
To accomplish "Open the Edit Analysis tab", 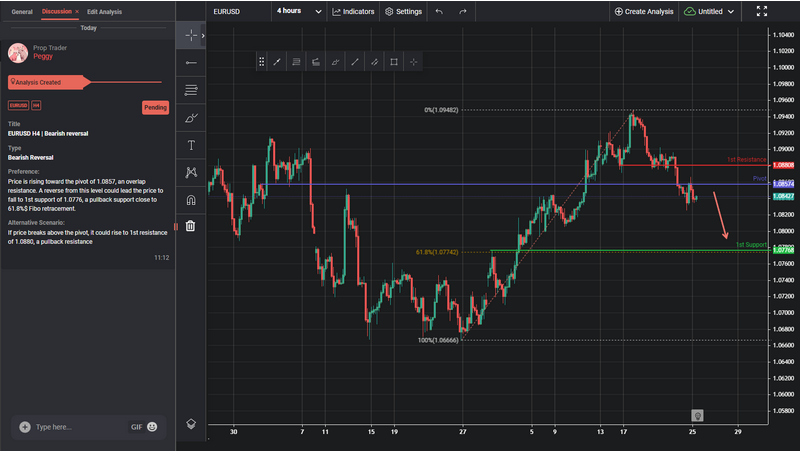I will point(104,11).
